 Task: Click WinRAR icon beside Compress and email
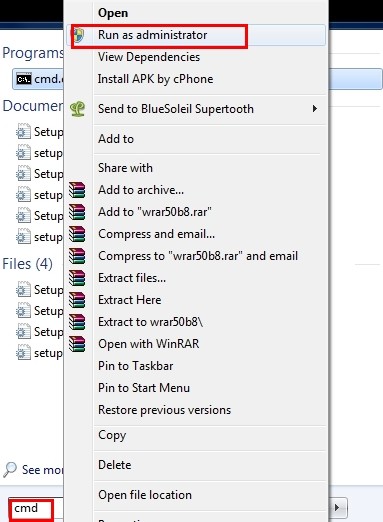77,234
